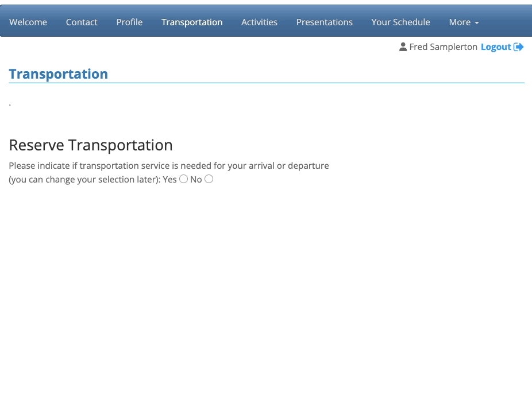Click the Fred Samplerton user name
Image resolution: width=532 pixels, height=411 pixels.
tap(443, 47)
